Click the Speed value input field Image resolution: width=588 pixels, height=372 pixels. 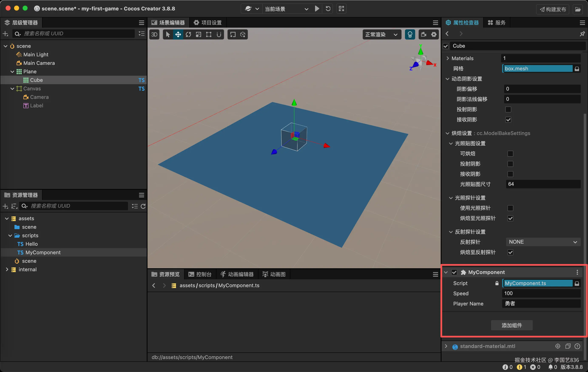pos(541,293)
